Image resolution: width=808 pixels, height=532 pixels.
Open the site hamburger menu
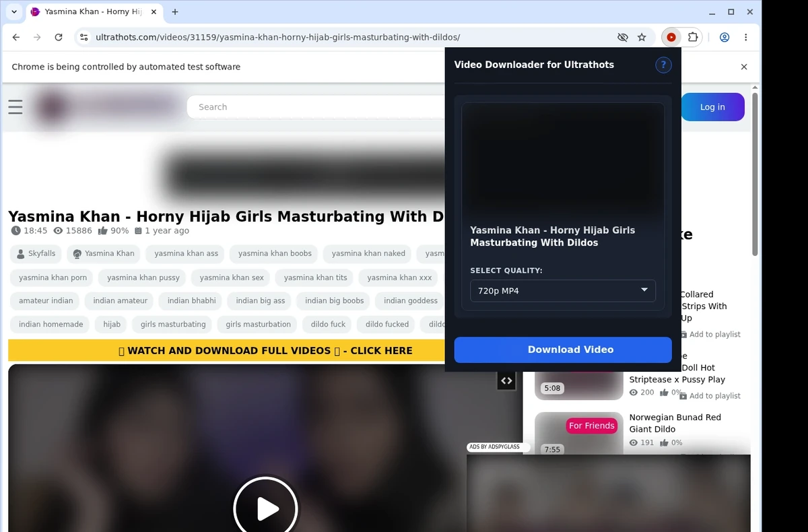15,106
